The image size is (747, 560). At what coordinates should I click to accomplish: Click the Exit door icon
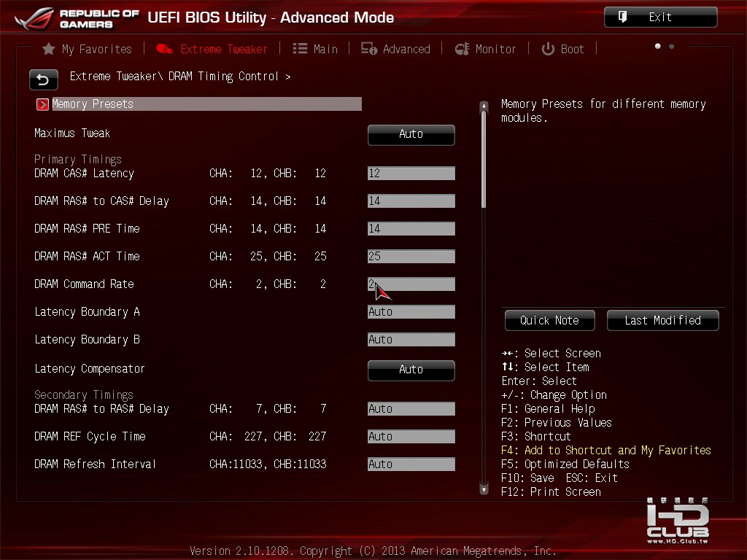tap(622, 17)
